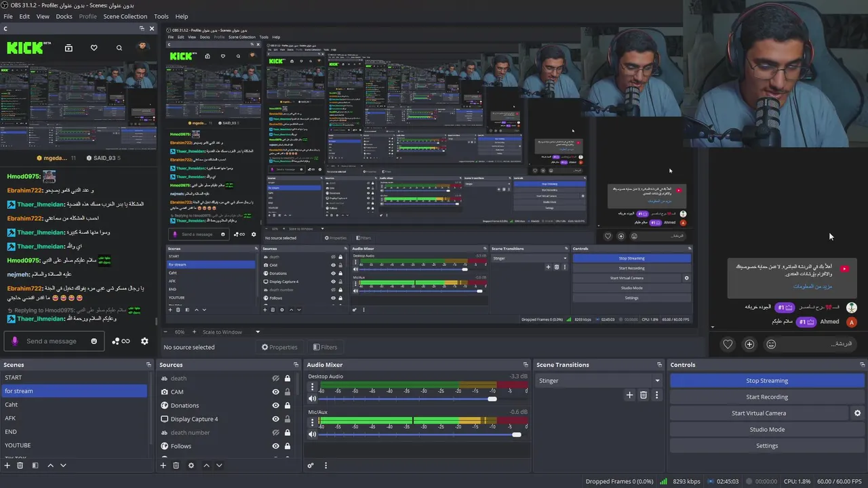Hide the Display Capture 4 source
868x488 pixels.
coord(275,419)
